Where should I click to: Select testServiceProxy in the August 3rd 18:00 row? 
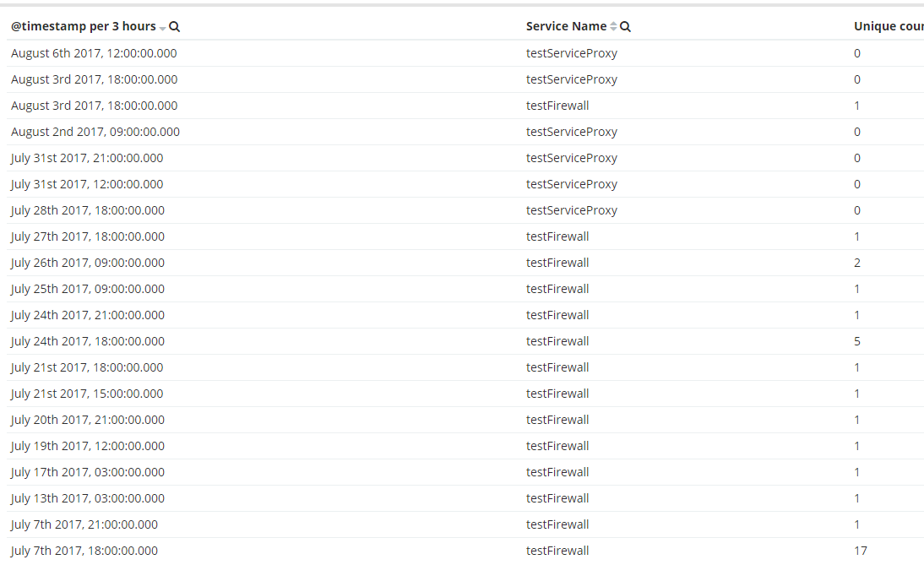(x=572, y=79)
